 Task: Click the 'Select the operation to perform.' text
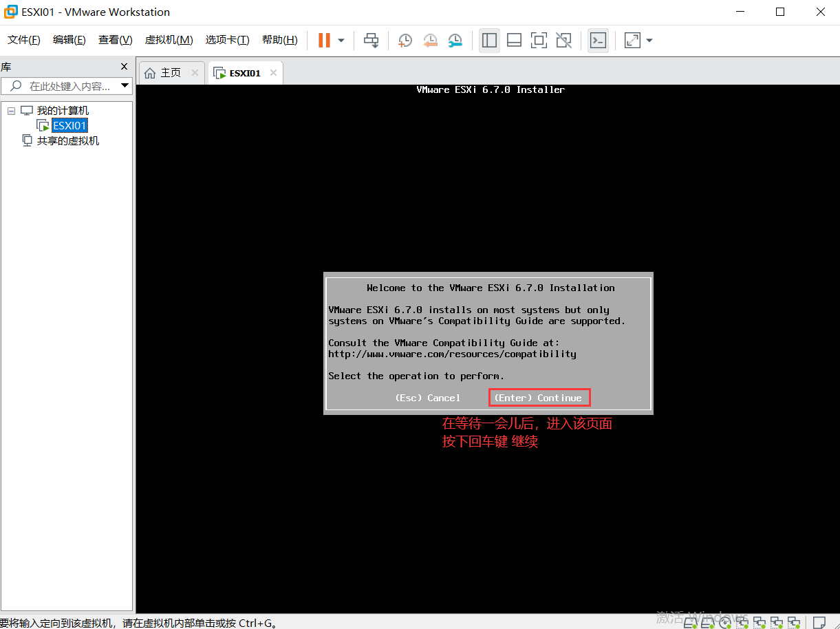pos(416,376)
